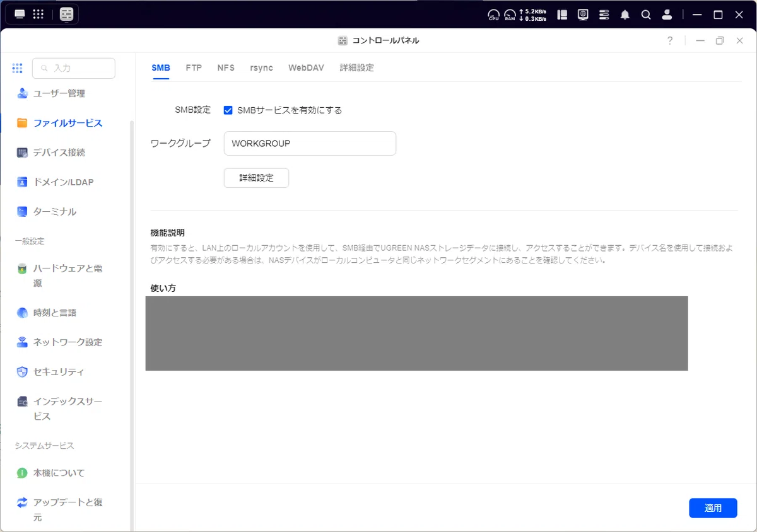This screenshot has height=532, width=757.
Task: Click the 使い方 heading text
Action: click(x=163, y=288)
